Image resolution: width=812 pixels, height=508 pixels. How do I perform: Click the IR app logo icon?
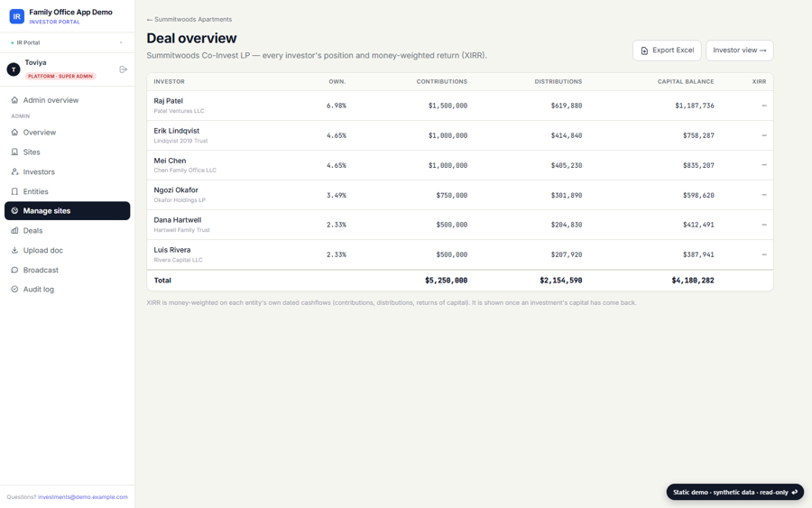pos(16,16)
